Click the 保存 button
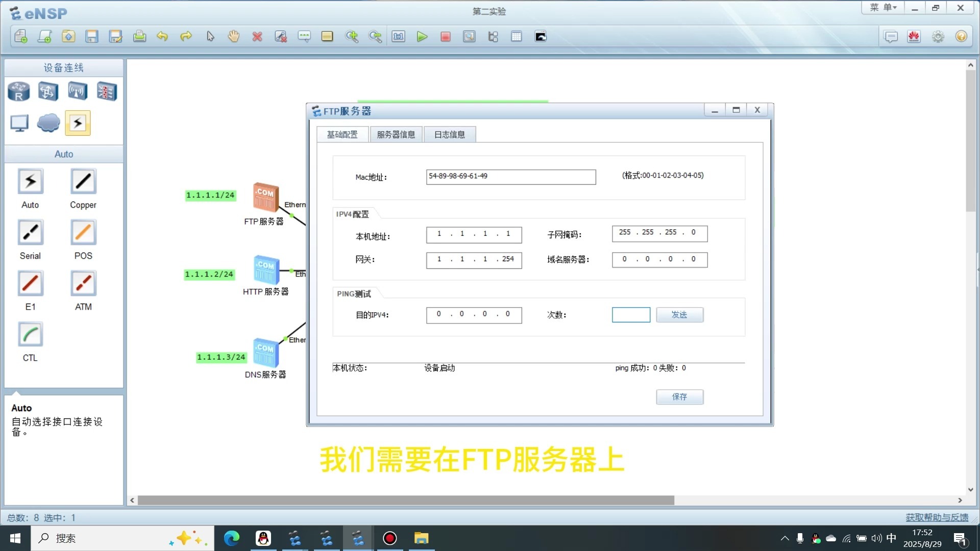The height and width of the screenshot is (551, 980). (x=680, y=397)
